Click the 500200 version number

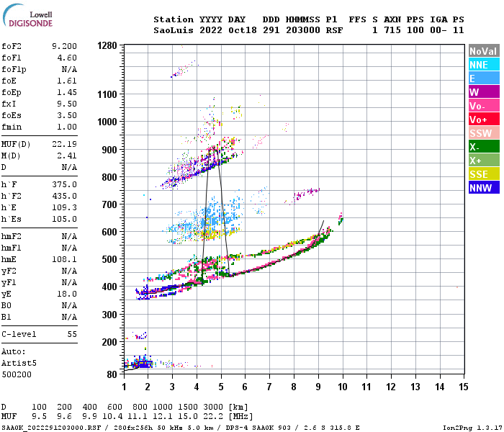17,375
